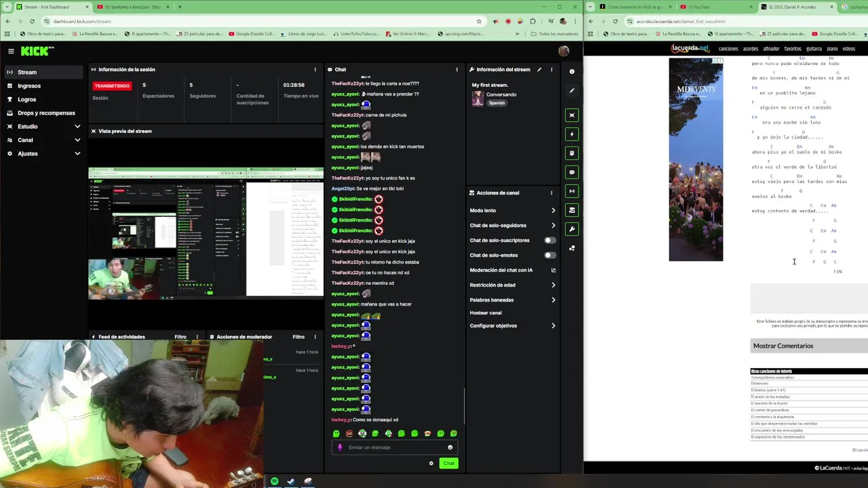Viewport: 868px width, 488px height.
Task: Click the channel actions sidebar icon
Action: point(572,210)
